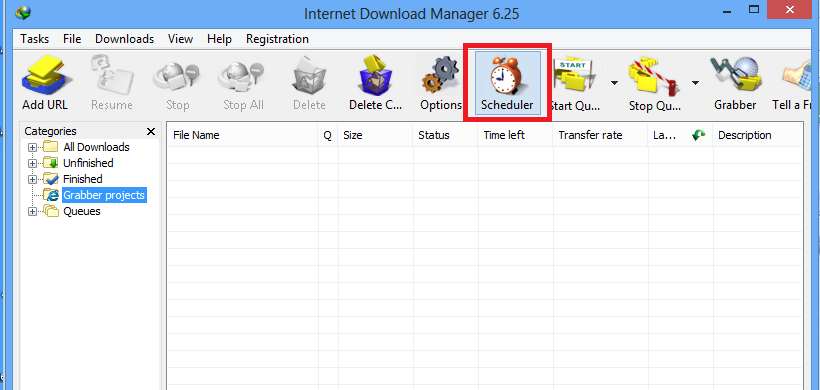This screenshot has width=820, height=390.
Task: Click the Stop Queue icon
Action: point(655,76)
